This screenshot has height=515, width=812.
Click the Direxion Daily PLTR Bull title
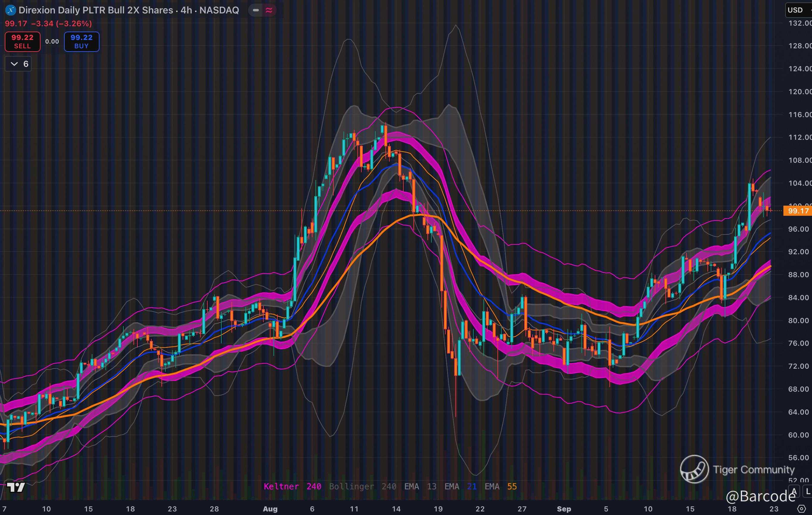(x=128, y=10)
